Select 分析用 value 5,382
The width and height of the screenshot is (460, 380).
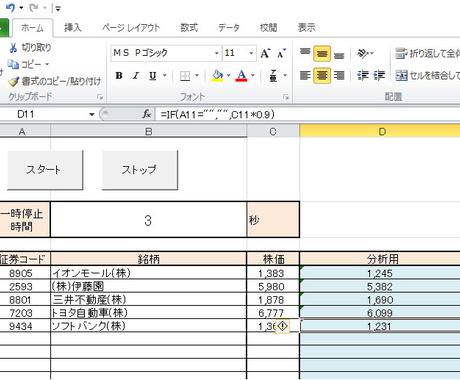(x=380, y=287)
